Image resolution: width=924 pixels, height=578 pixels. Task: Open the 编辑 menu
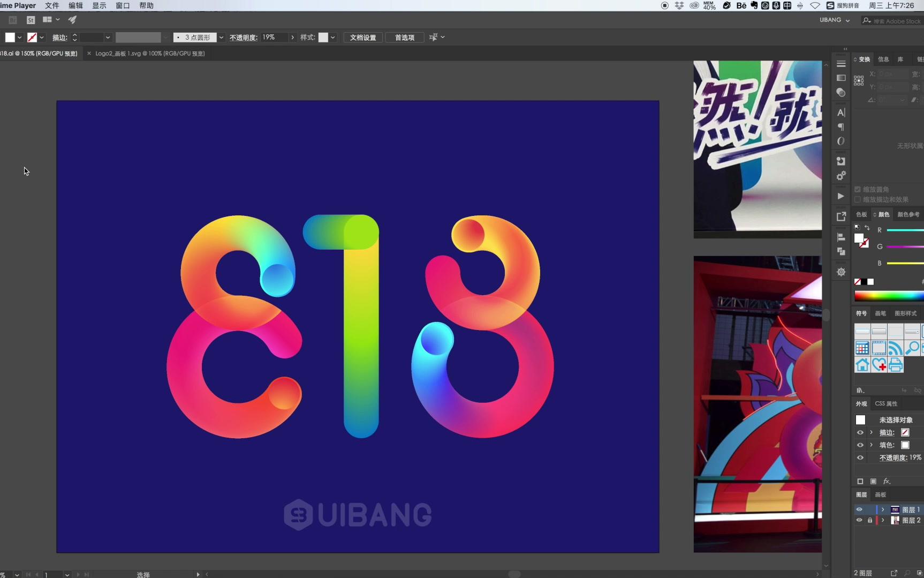[x=75, y=5]
